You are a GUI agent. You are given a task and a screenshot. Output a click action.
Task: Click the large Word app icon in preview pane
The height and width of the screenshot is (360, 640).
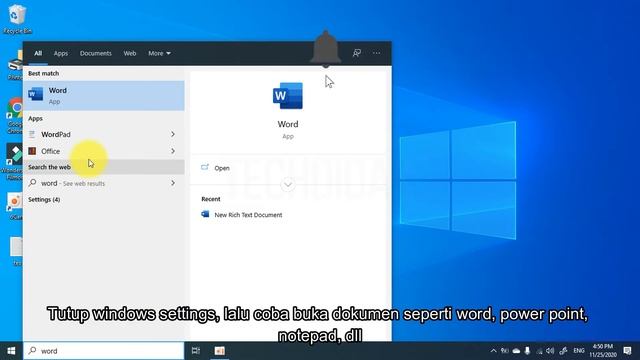click(x=288, y=96)
